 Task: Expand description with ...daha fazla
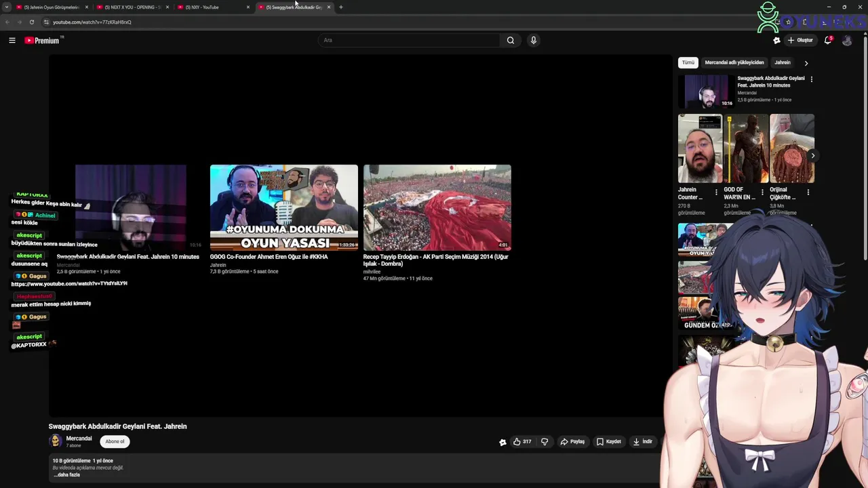(x=66, y=475)
